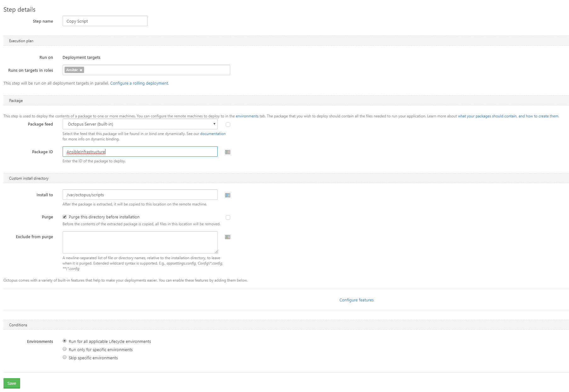Toggle the checkbox beside the Purge option
The width and height of the screenshot is (569, 392).
[x=228, y=217]
